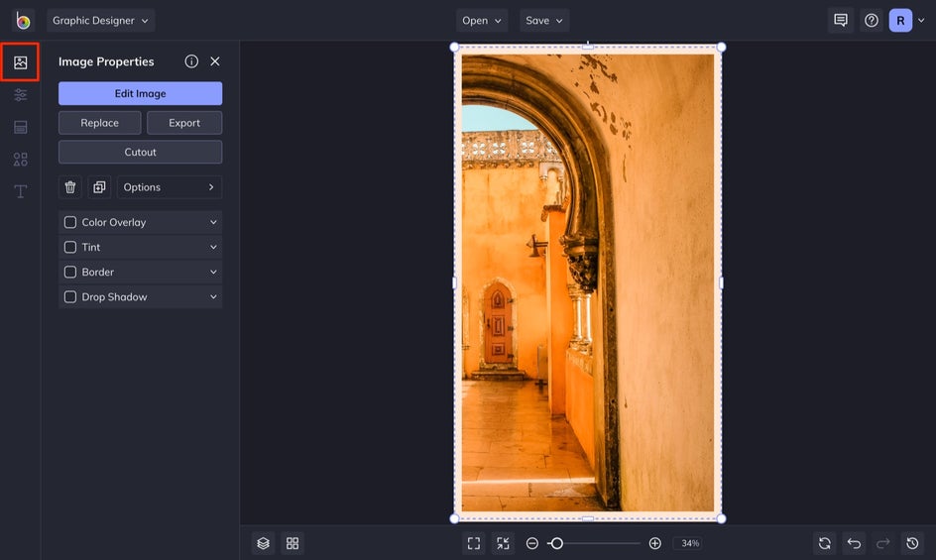Click the zoom slider handle
The height and width of the screenshot is (560, 936).
pyautogui.click(x=556, y=543)
